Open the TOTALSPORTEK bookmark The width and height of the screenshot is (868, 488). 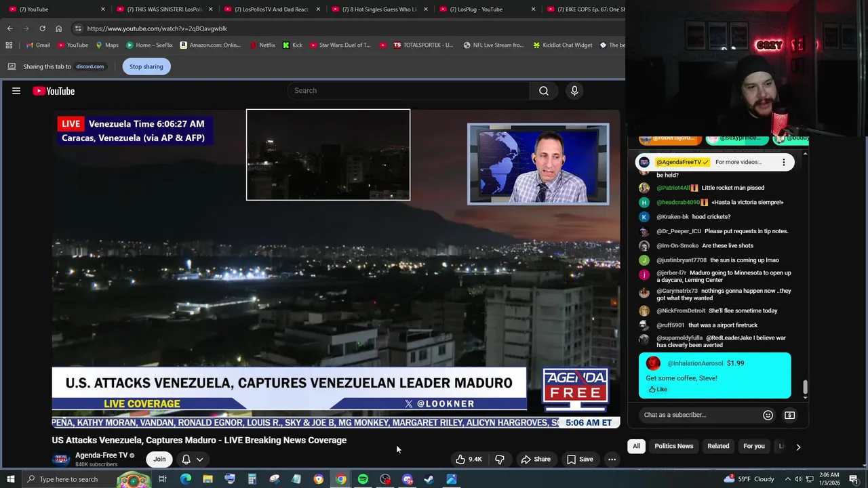pyautogui.click(x=423, y=45)
